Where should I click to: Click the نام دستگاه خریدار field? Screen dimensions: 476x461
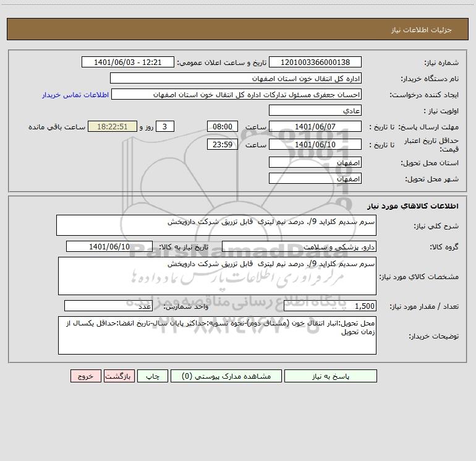(x=236, y=79)
